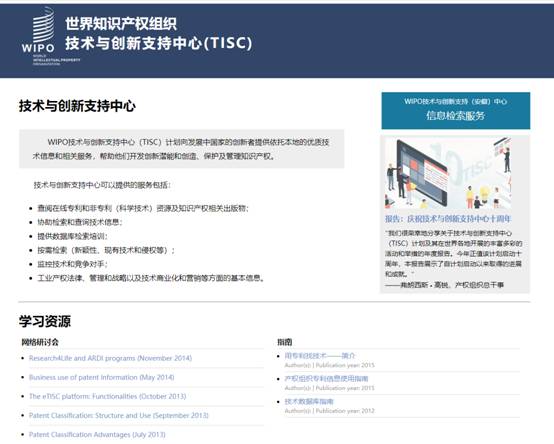The width and height of the screenshot is (554, 444).
Task: Open Research4Life and ARDI programs webinar
Action: pyautogui.click(x=110, y=358)
